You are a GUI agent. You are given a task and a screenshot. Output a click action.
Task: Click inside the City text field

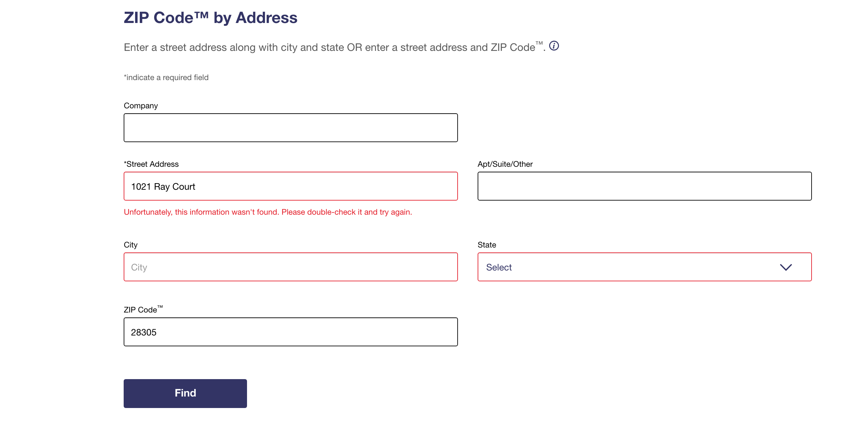(x=290, y=267)
